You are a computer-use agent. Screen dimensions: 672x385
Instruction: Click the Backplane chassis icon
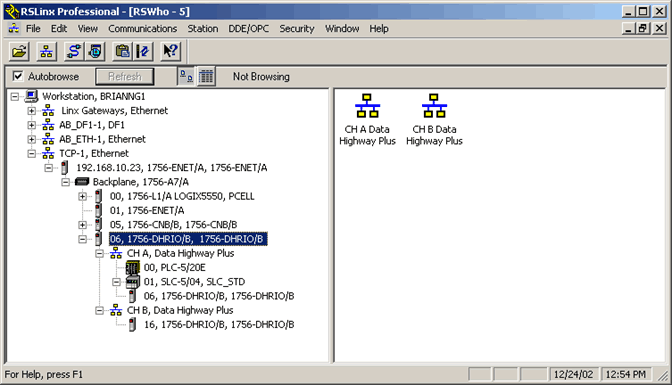coord(82,182)
